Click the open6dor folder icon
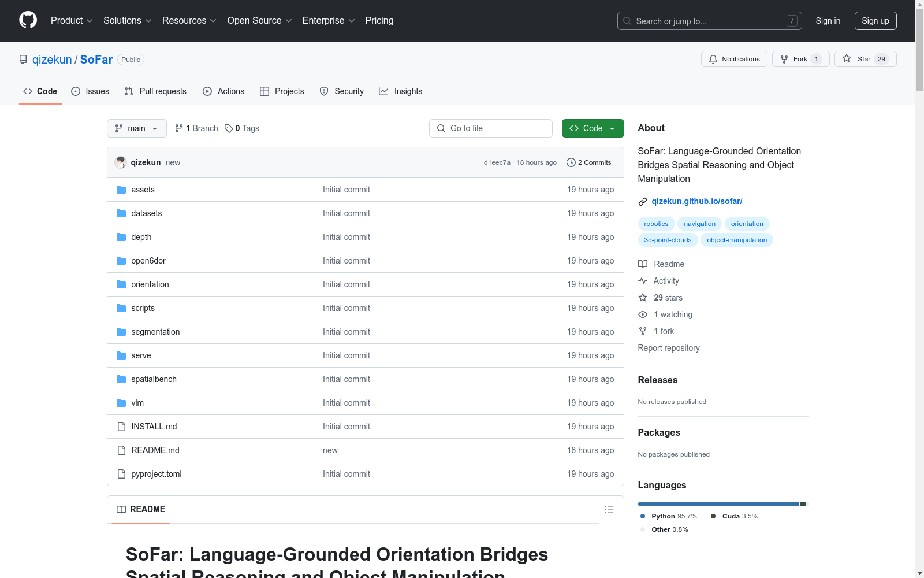The width and height of the screenshot is (924, 578). coord(121,261)
